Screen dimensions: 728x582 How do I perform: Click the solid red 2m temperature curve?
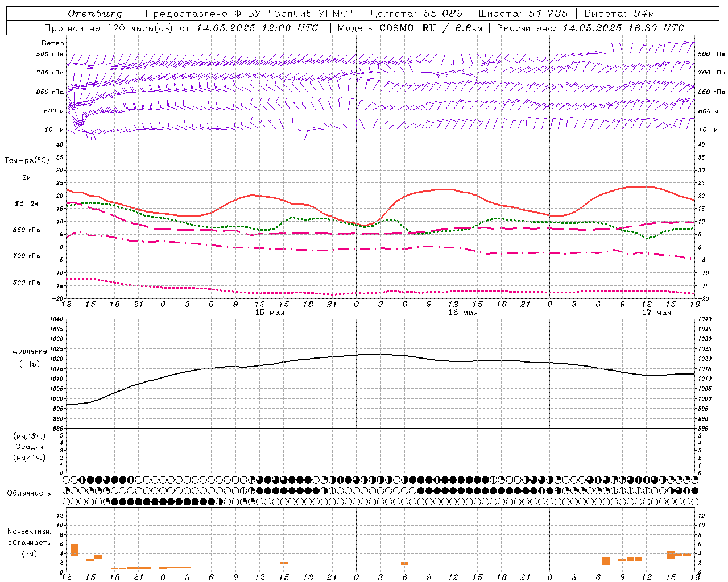tap(444, 189)
